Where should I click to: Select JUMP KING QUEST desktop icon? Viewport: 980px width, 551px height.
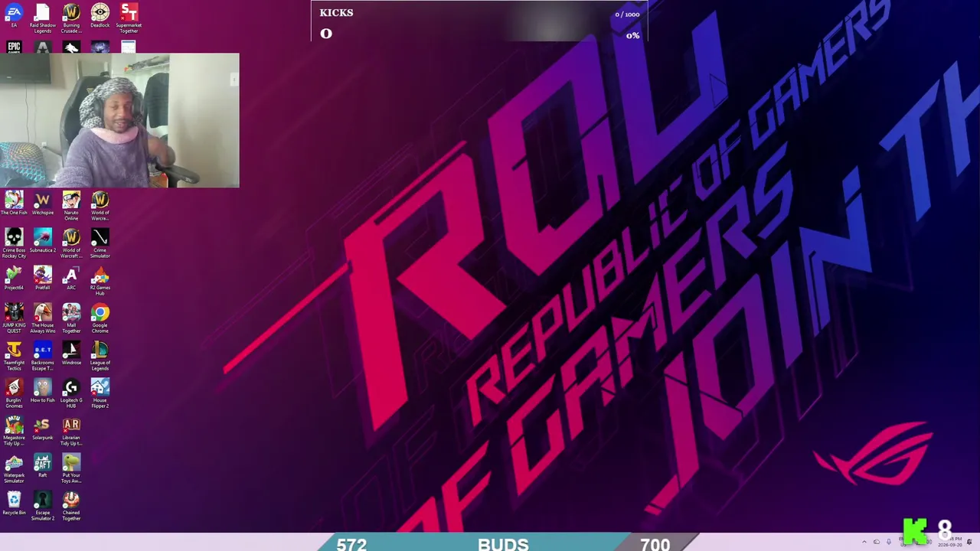tap(14, 318)
